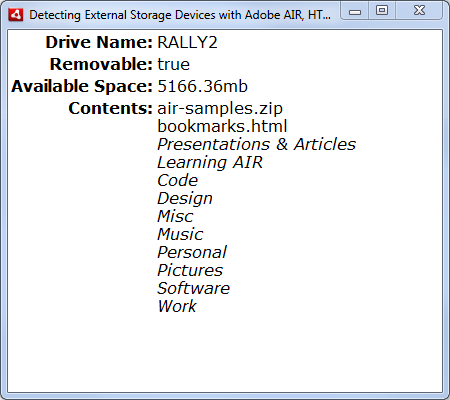Viewport: 450px width, 400px height.
Task: Open the Learning AIR folder
Action: tap(210, 162)
